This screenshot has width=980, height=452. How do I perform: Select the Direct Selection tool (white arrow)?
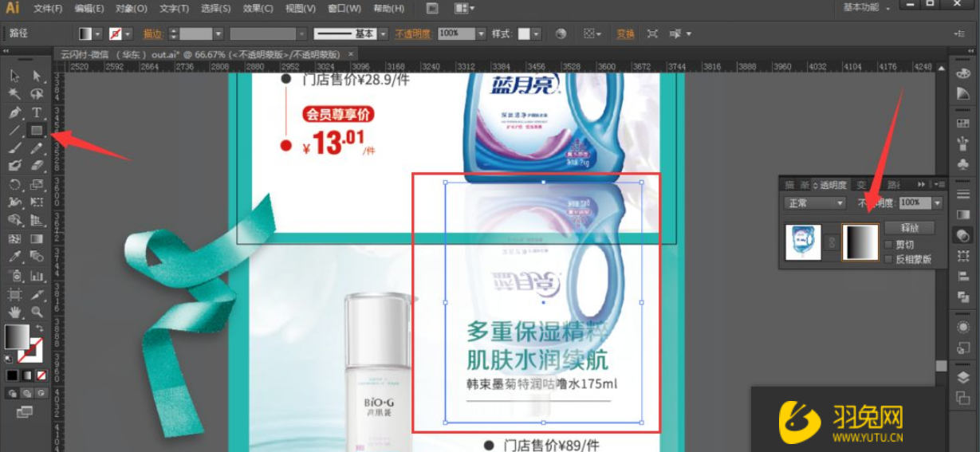[x=37, y=77]
